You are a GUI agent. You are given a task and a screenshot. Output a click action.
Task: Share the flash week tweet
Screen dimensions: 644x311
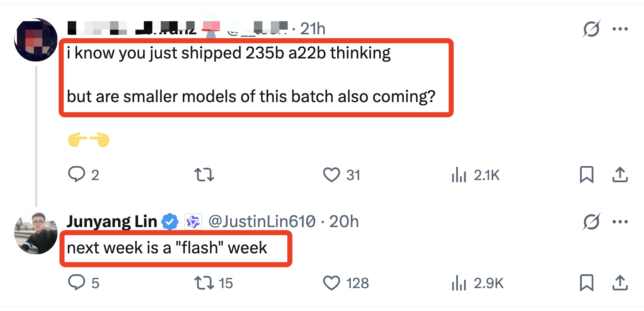coord(619,283)
